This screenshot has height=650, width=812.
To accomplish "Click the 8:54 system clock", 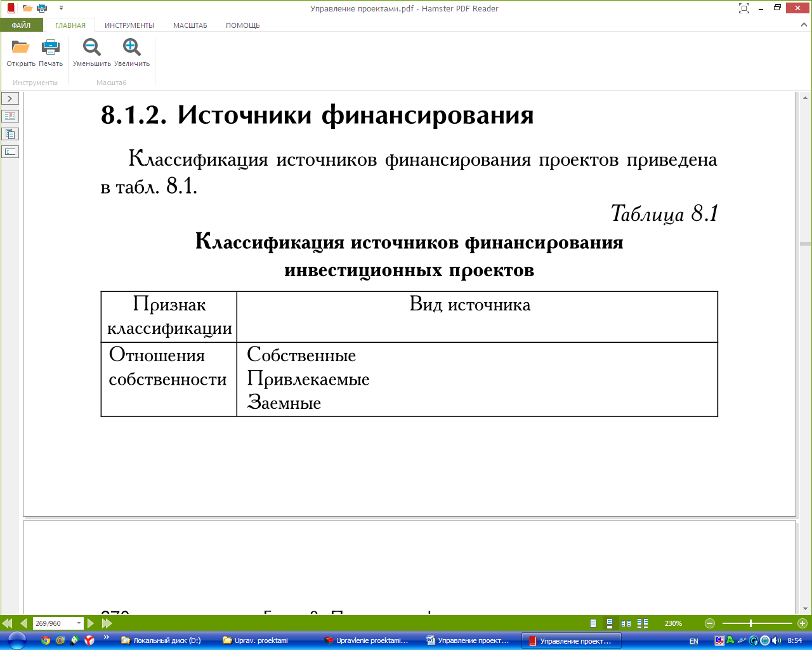I will pos(794,640).
